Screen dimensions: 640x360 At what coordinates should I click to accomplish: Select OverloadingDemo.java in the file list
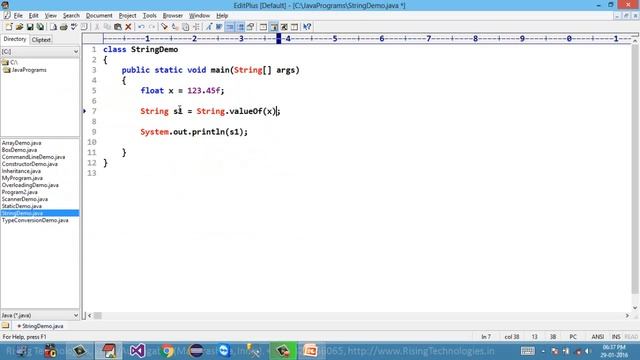tap(30, 185)
